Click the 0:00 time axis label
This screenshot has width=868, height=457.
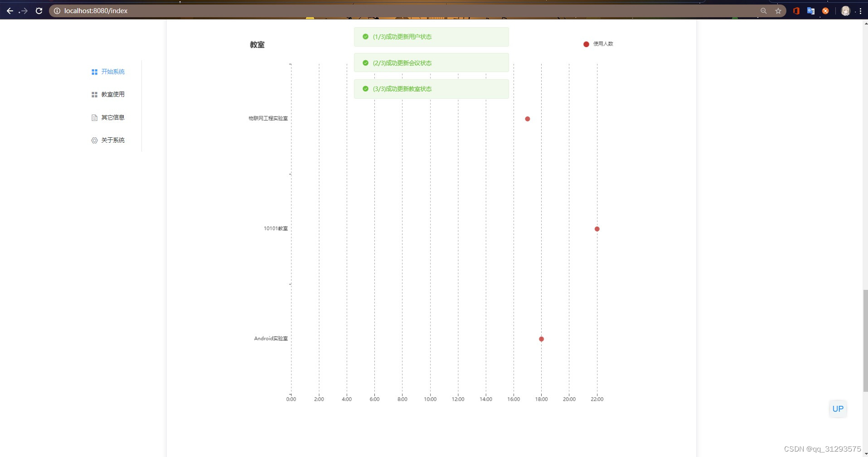(291, 399)
